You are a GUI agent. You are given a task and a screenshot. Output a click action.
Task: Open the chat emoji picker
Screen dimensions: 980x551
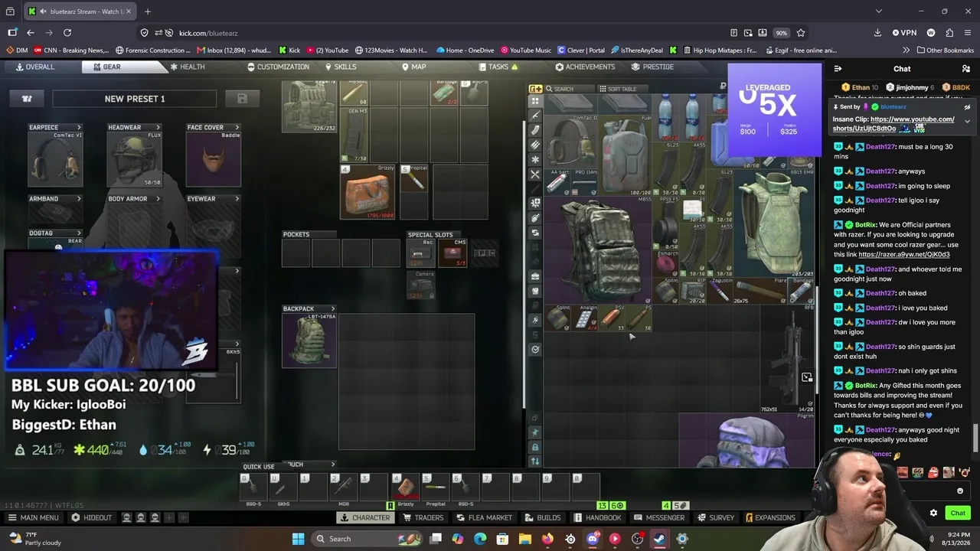click(960, 491)
